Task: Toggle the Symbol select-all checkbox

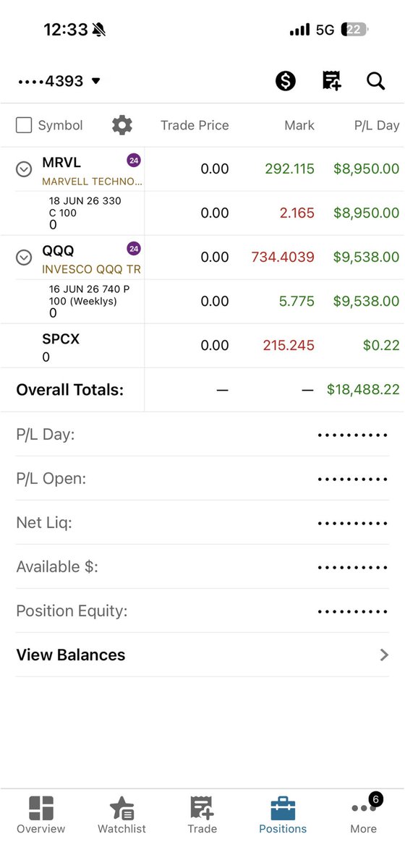Action: [24, 125]
